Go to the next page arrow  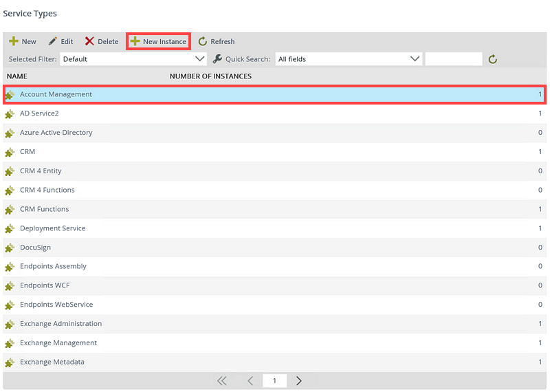tap(298, 381)
